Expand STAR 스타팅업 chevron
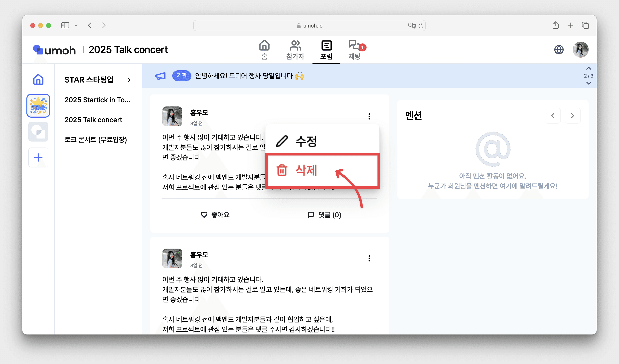This screenshot has height=364, width=619. (x=129, y=80)
